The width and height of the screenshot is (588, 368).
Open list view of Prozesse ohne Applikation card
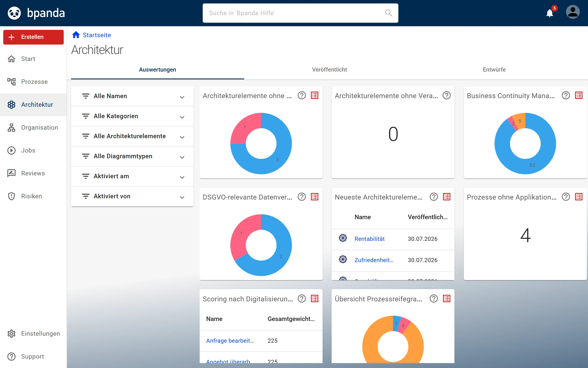pos(579,197)
